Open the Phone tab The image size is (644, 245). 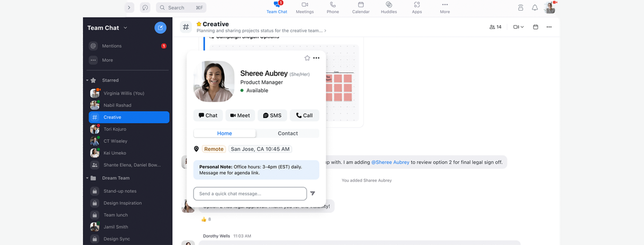tap(333, 7)
